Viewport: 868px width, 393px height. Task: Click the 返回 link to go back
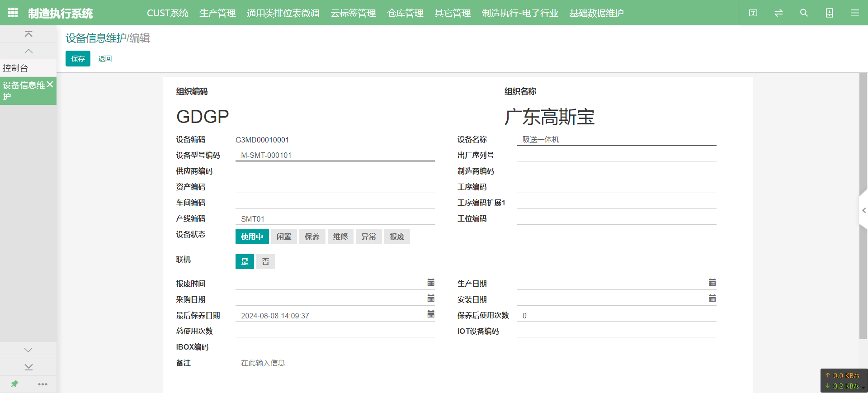coord(105,58)
